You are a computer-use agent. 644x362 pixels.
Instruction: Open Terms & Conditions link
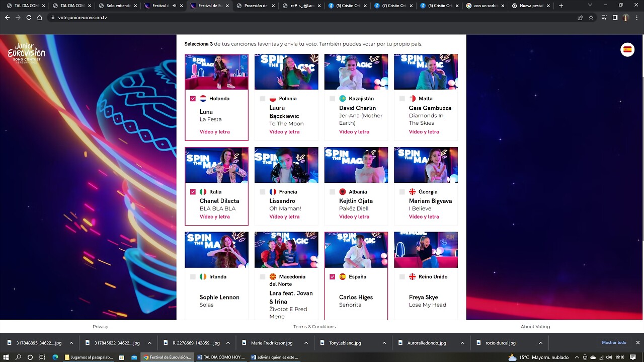pyautogui.click(x=314, y=327)
